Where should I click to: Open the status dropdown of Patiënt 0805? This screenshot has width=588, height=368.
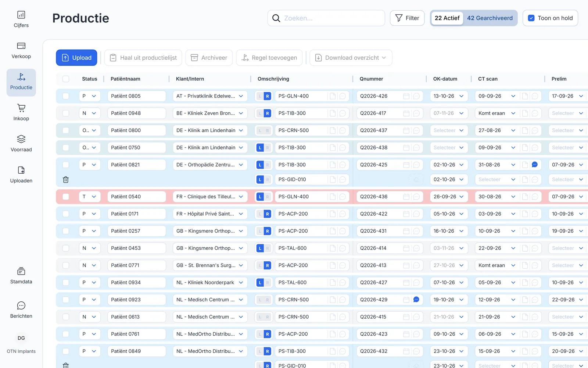coord(90,96)
